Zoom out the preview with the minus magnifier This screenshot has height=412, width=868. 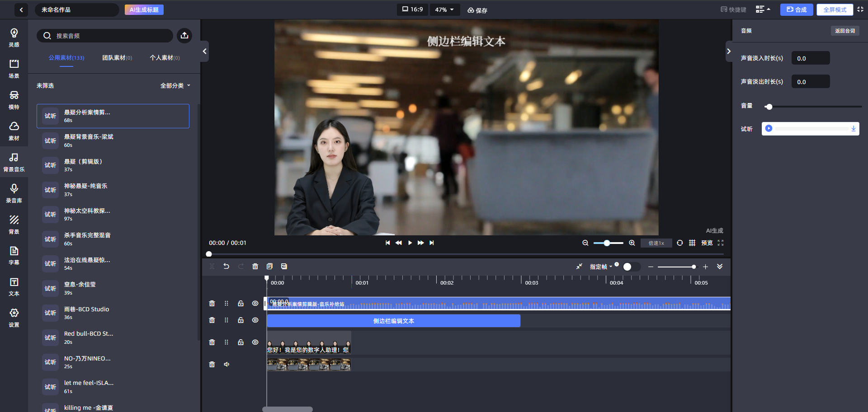(585, 243)
